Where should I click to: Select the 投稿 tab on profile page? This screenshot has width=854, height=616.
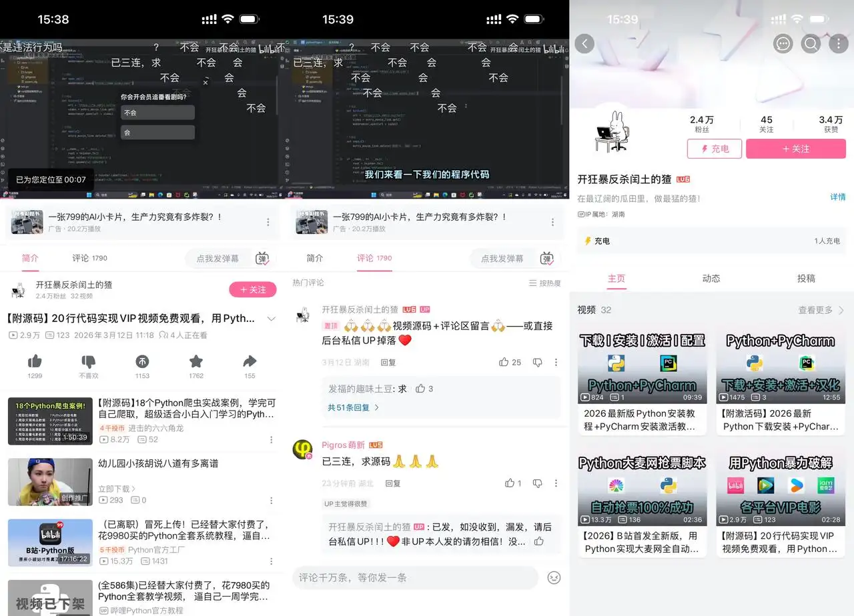pyautogui.click(x=806, y=279)
